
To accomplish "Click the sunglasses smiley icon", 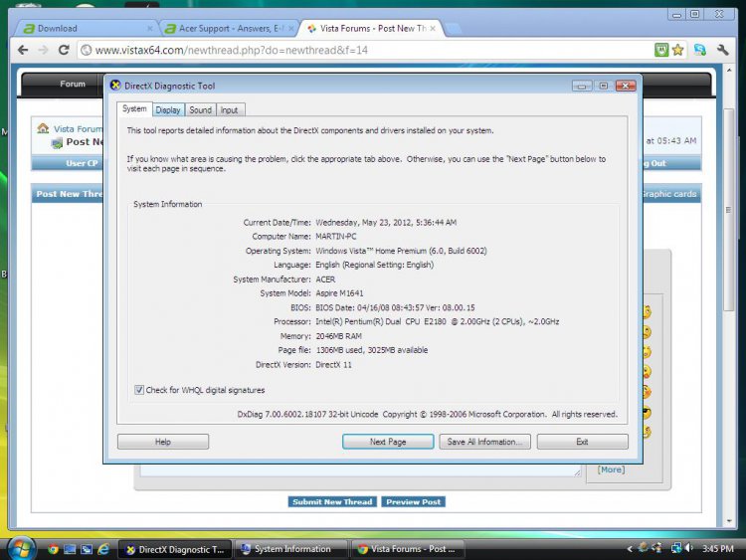I will tap(647, 412).
